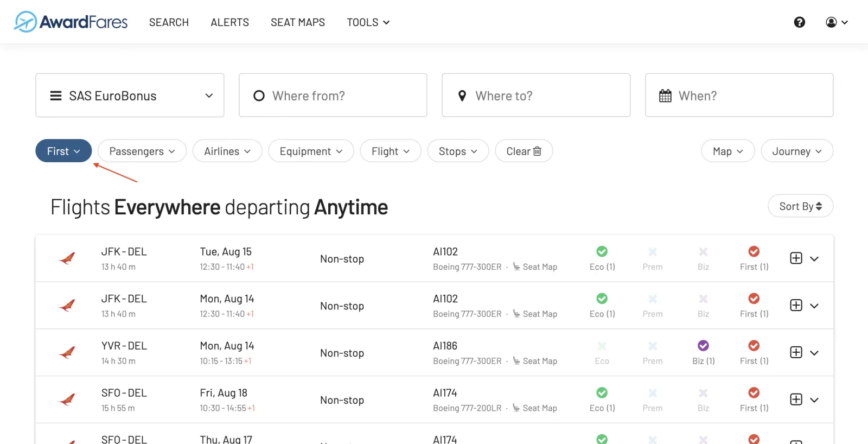Open Seat Map link for AI186

click(x=535, y=361)
